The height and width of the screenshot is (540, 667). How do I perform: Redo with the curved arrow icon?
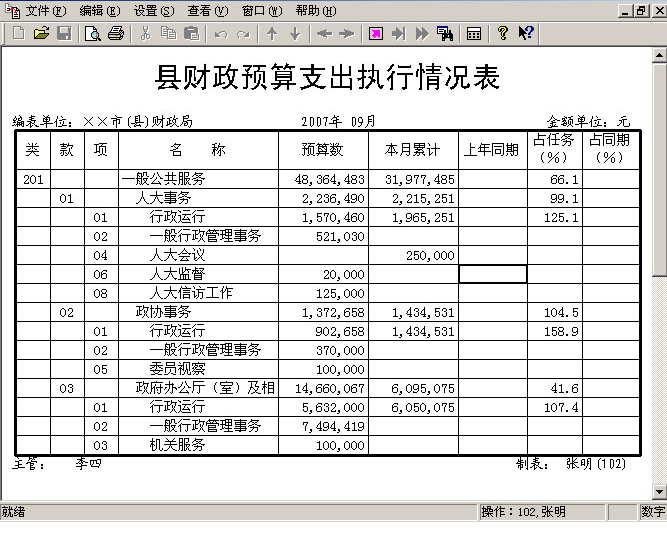click(243, 34)
